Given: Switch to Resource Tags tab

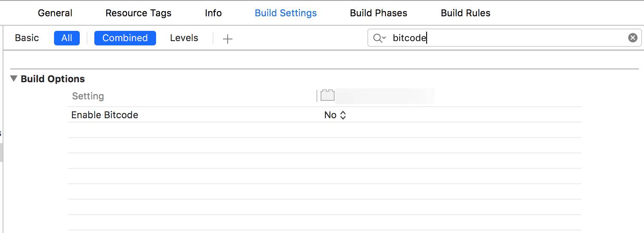Looking at the screenshot, I should tap(138, 13).
